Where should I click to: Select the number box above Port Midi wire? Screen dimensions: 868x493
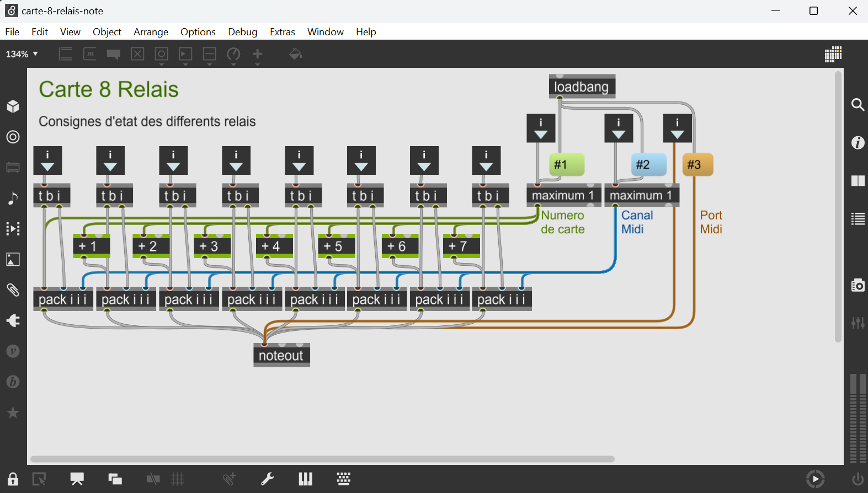click(x=677, y=128)
